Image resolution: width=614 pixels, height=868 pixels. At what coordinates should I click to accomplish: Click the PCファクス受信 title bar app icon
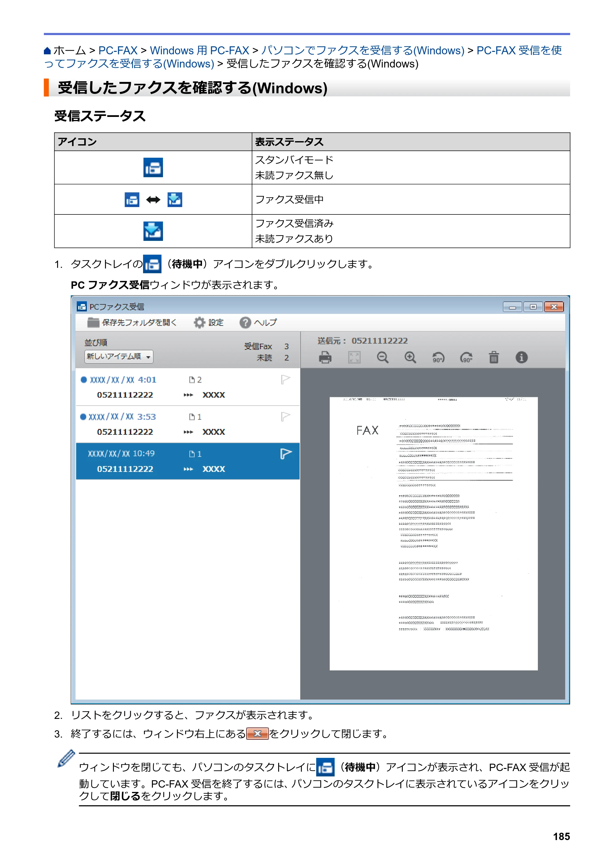point(81,307)
